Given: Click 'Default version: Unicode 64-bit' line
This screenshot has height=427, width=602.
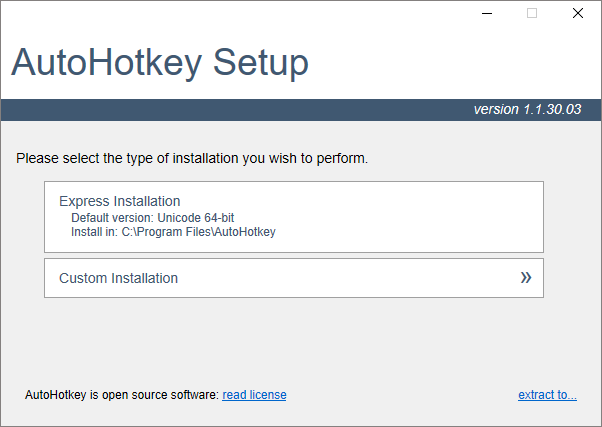Looking at the screenshot, I should pos(152,218).
